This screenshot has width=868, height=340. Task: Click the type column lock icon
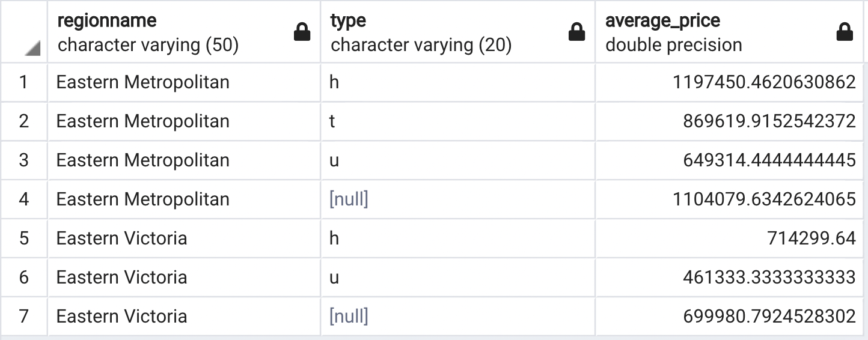576,32
